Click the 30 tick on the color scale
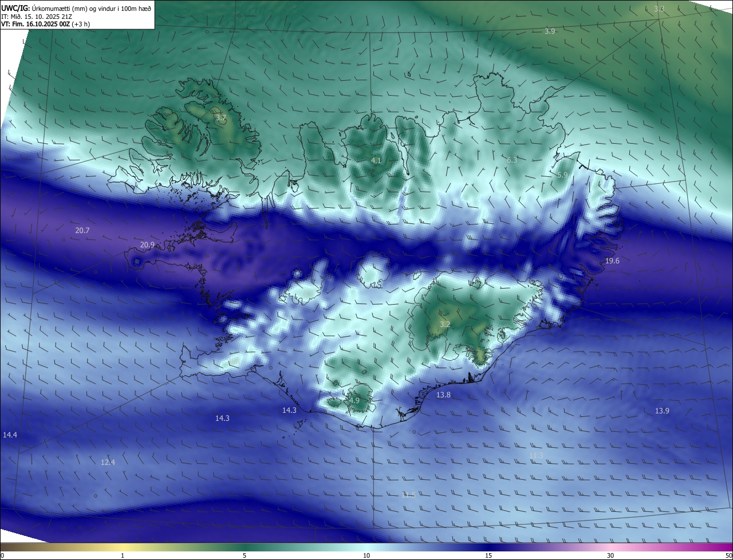 point(610,555)
